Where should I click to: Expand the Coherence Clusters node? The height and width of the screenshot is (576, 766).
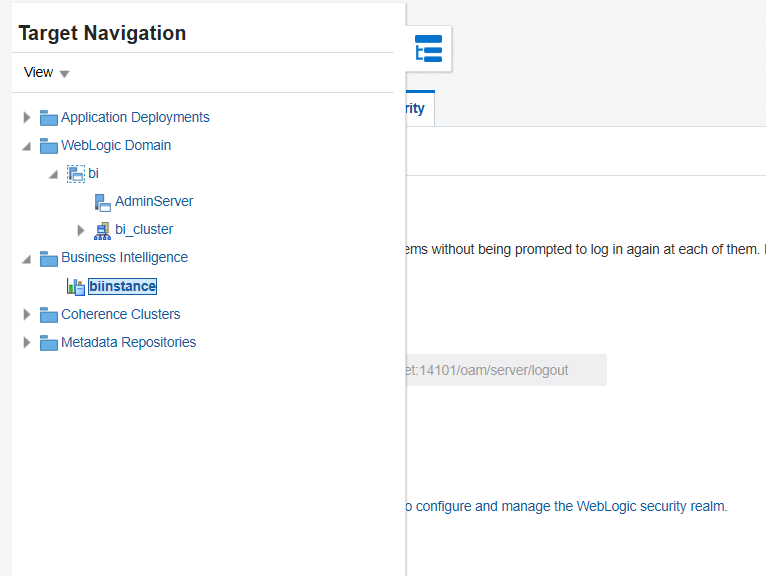point(27,315)
